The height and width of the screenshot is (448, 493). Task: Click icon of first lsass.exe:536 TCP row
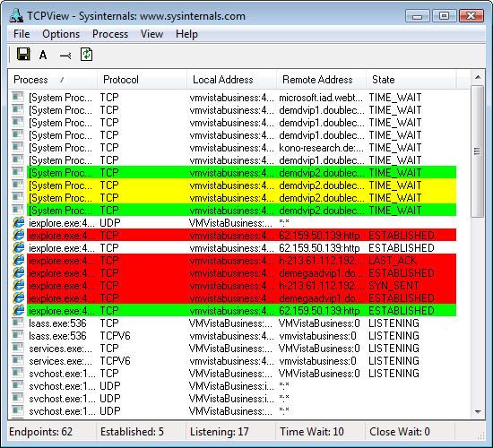(18, 323)
